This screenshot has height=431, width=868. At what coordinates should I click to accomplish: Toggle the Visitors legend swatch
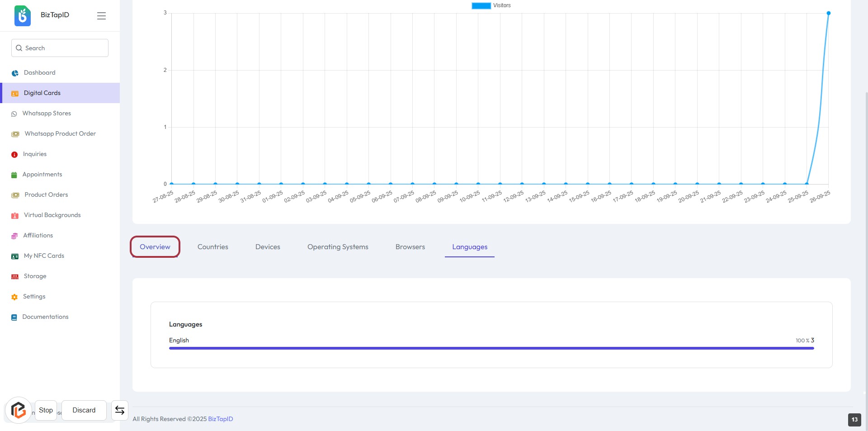[x=481, y=6]
